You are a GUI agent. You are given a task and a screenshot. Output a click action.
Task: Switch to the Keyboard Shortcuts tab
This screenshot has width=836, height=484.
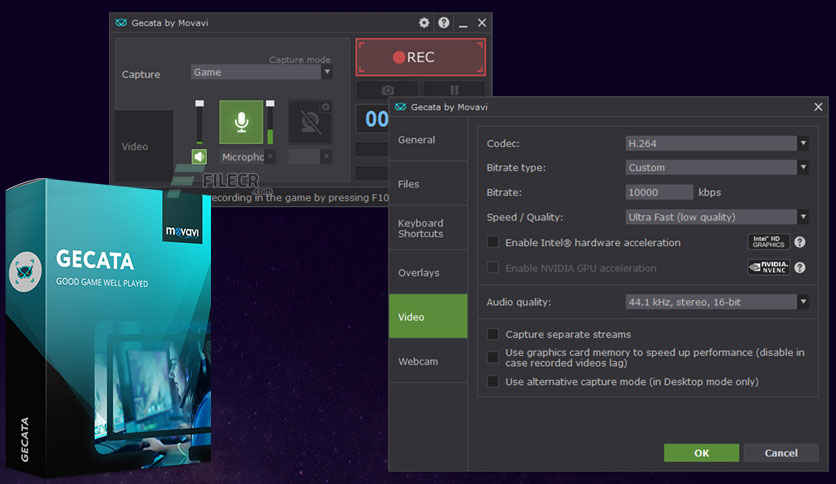(x=427, y=228)
